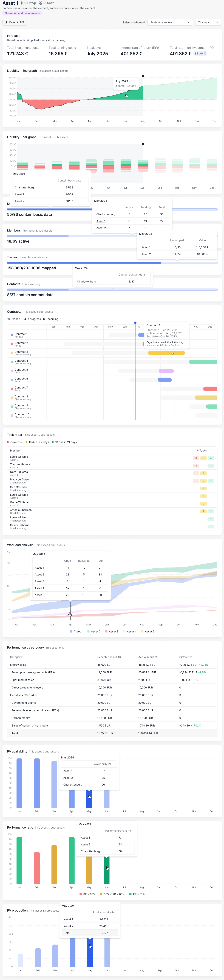Click the -10% difference value

[x=195, y=680]
